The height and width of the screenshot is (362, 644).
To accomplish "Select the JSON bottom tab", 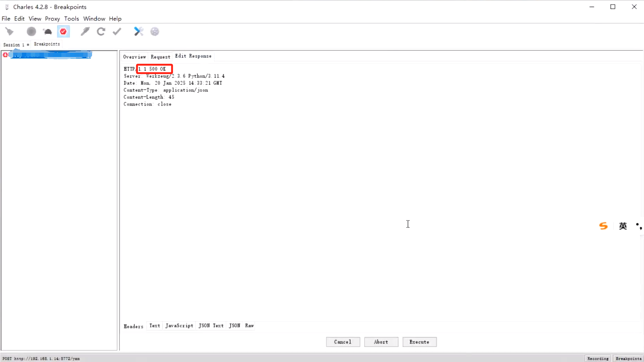I will [x=235, y=325].
